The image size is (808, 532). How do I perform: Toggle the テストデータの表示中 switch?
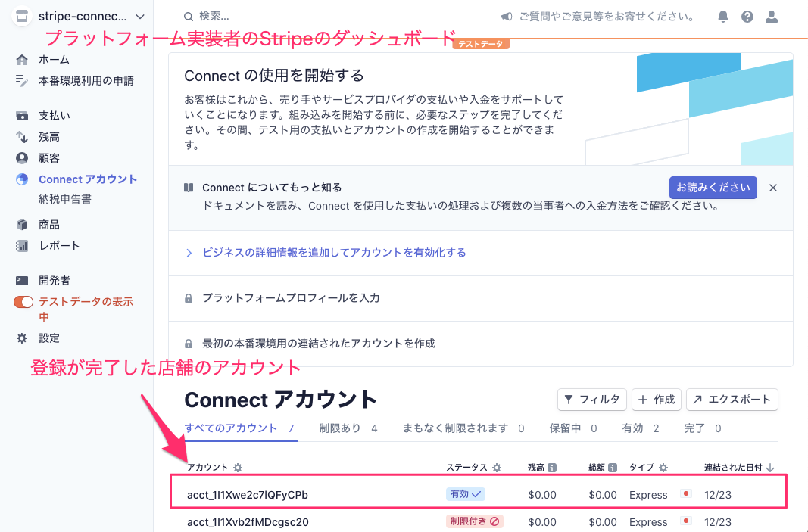click(x=24, y=300)
